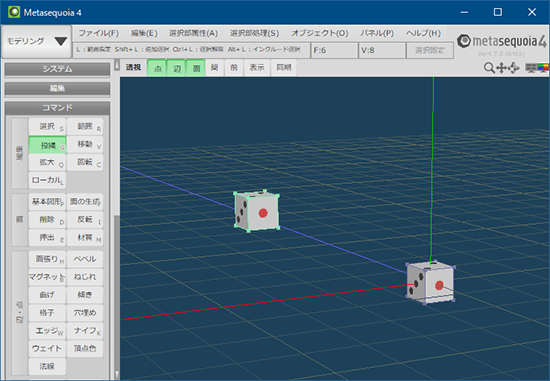Collapse the コマンド panel header
Image resolution: width=550 pixels, height=381 pixels.
(x=57, y=108)
